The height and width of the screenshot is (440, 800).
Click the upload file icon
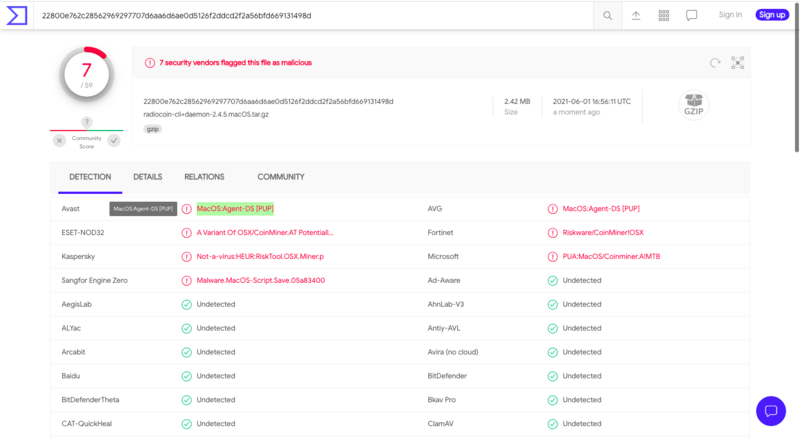[636, 15]
